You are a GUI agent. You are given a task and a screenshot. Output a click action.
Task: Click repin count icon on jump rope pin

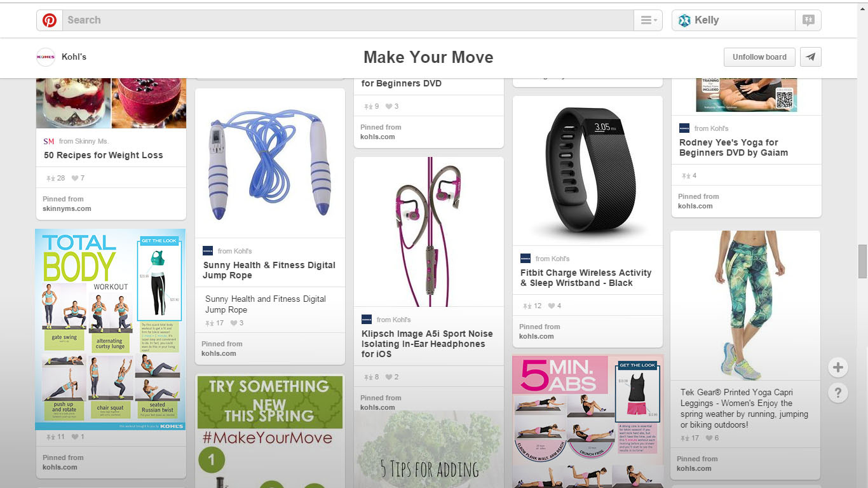coord(210,323)
